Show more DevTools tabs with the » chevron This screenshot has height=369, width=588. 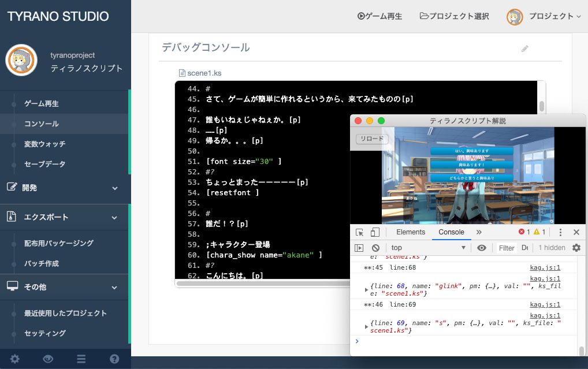point(479,232)
